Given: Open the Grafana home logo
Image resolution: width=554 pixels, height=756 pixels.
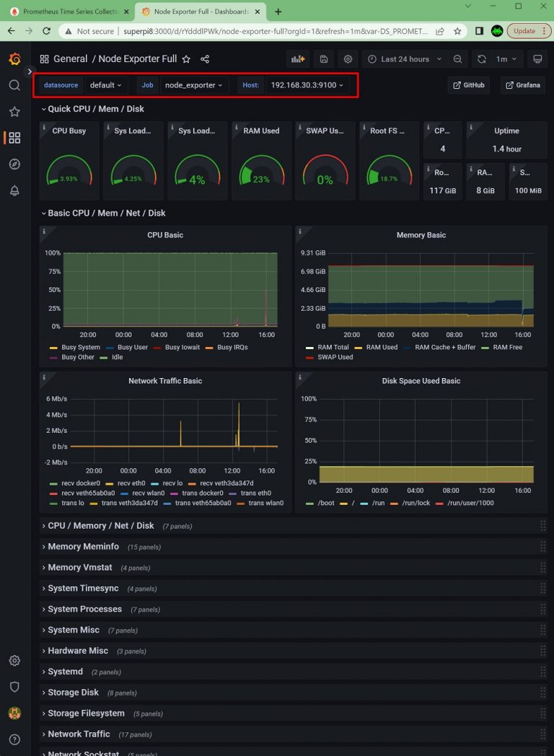Looking at the screenshot, I should [x=14, y=59].
